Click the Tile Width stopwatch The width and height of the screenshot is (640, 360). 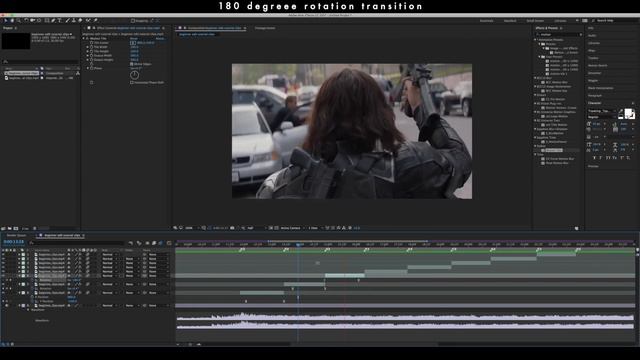(91, 47)
